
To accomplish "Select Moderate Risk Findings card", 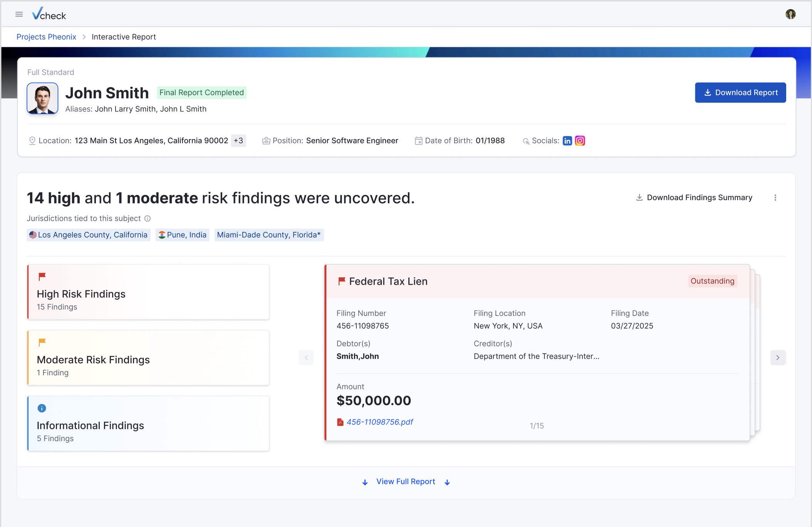I will 148,358.
